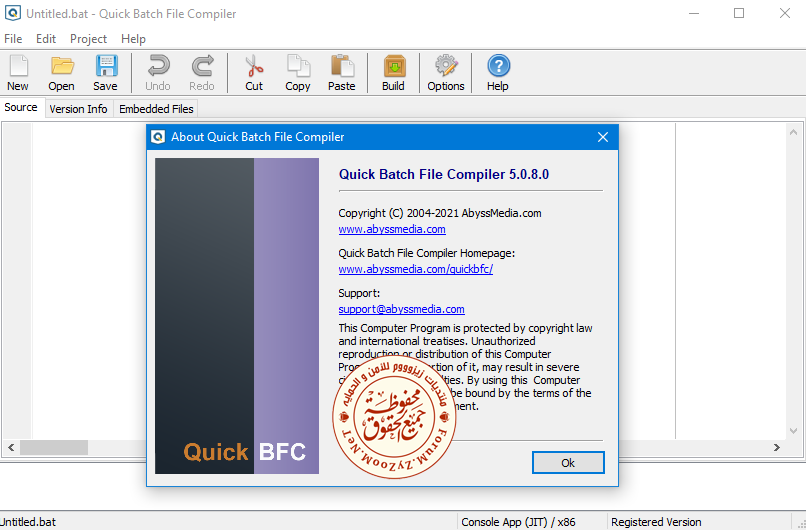Viewport: 806px width, 530px height.
Task: Switch to the Source tab
Action: click(x=21, y=107)
